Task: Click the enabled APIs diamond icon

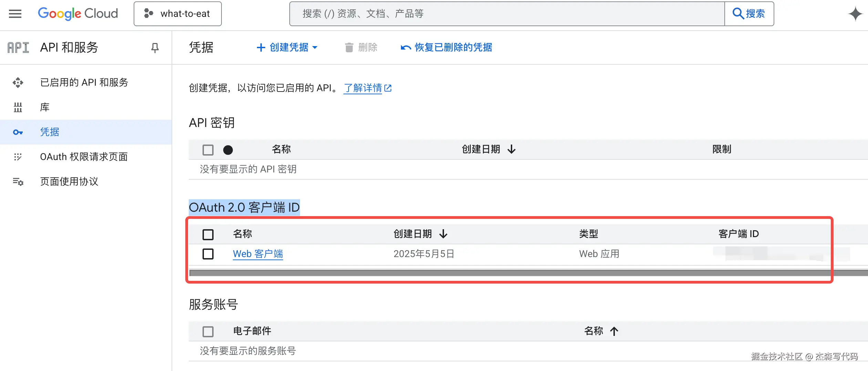Action: pyautogui.click(x=18, y=83)
